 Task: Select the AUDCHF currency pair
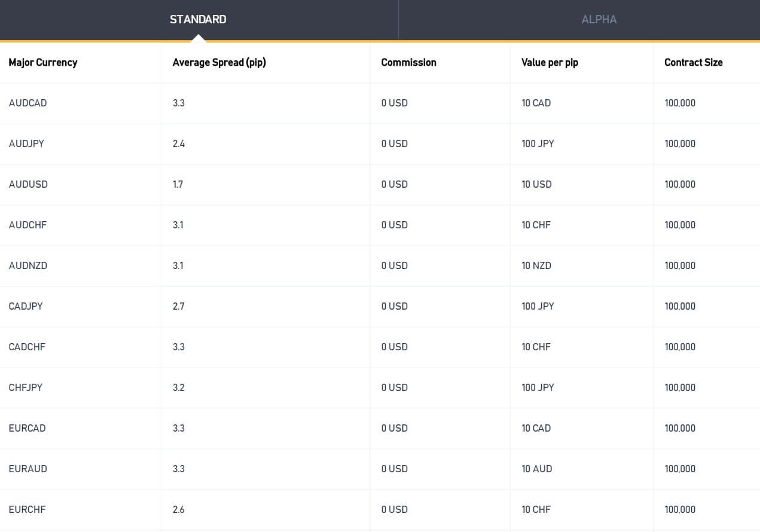point(28,225)
